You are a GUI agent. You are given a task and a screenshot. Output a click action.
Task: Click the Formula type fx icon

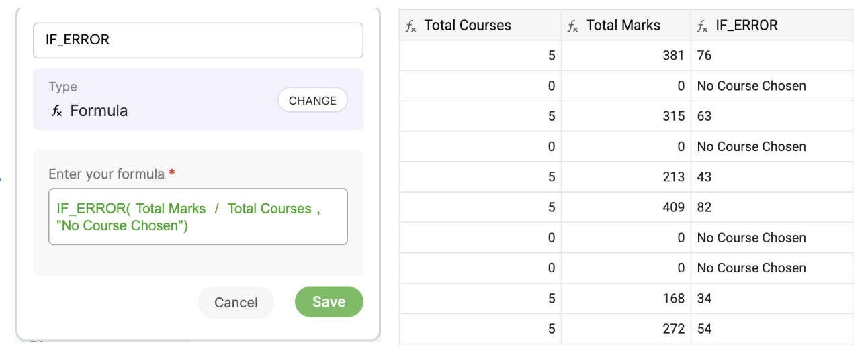57,111
